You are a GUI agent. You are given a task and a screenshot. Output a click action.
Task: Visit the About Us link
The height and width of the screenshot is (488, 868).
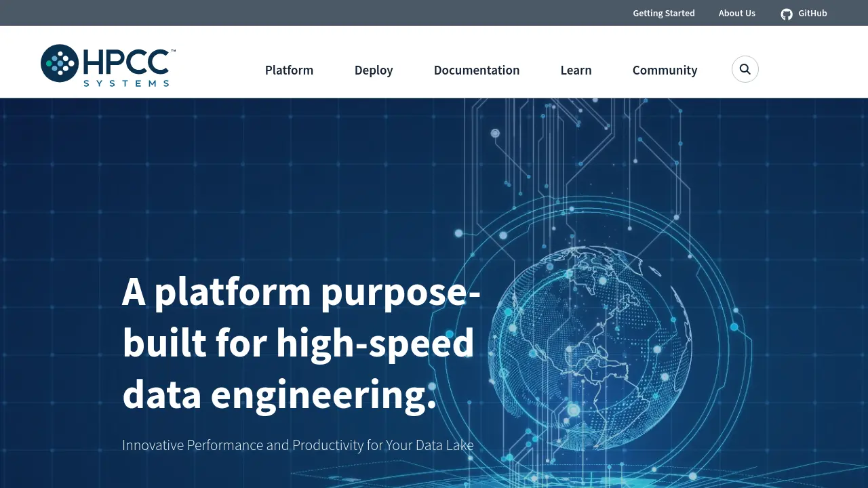click(x=737, y=13)
